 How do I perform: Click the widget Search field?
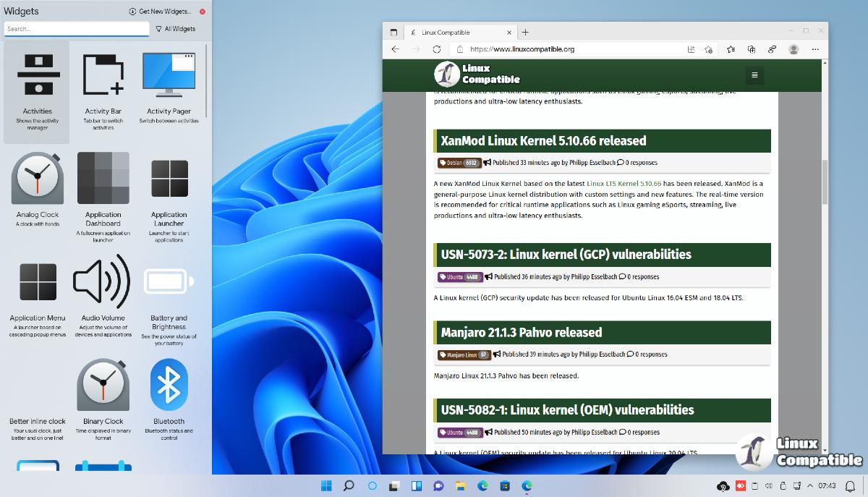tap(76, 29)
